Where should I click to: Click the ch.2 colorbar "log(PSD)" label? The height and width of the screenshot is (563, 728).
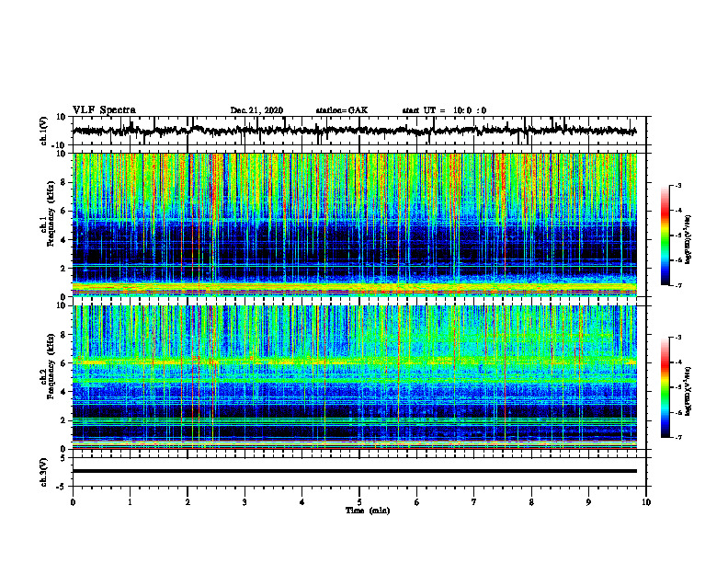(x=688, y=391)
